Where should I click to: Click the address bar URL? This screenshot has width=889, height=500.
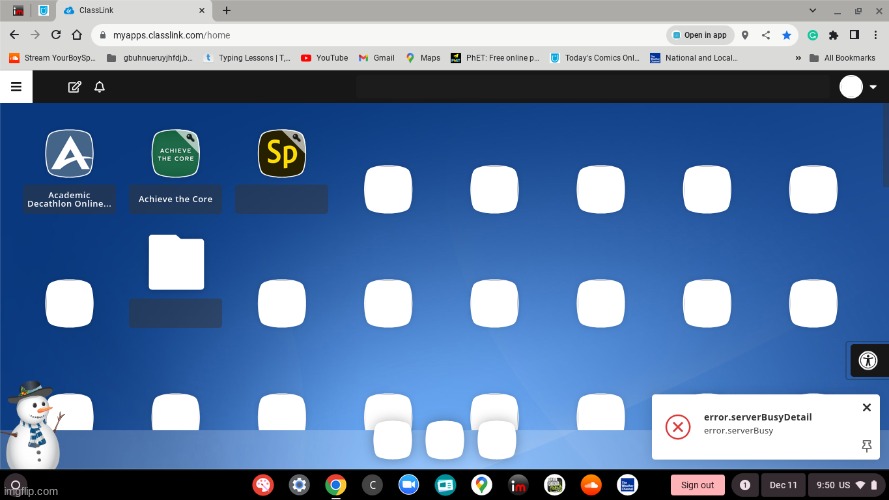pos(171,35)
